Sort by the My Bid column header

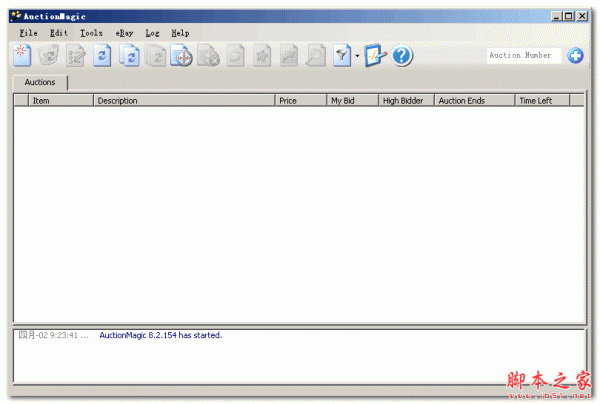pyautogui.click(x=352, y=101)
